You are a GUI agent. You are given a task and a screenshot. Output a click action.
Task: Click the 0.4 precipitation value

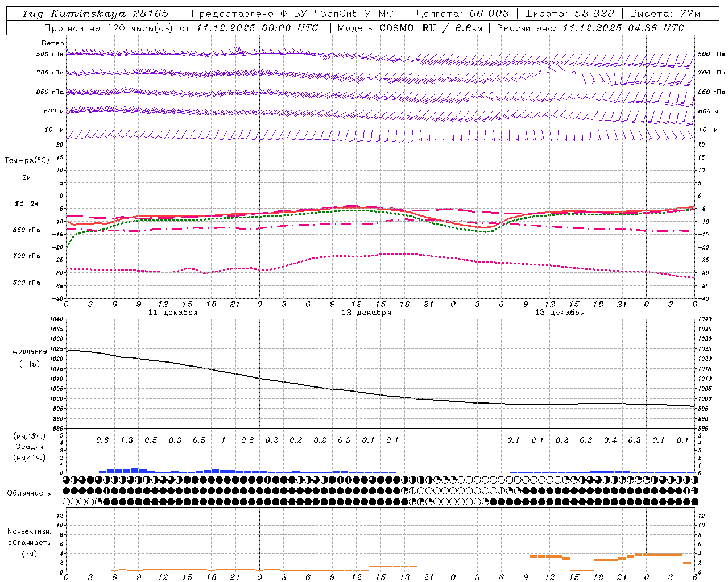(x=610, y=440)
